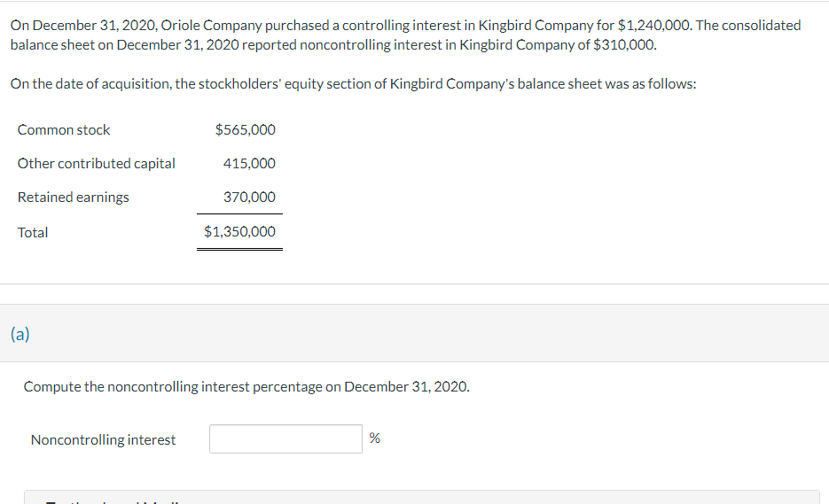The image size is (829, 504).
Task: Click the 415,000 contributed capital value
Action: pyautogui.click(x=249, y=164)
